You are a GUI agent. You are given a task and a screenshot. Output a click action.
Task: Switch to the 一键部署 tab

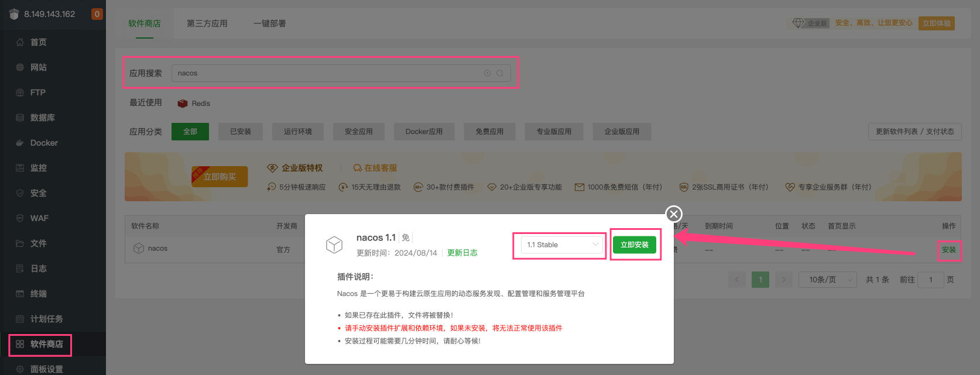269,23
